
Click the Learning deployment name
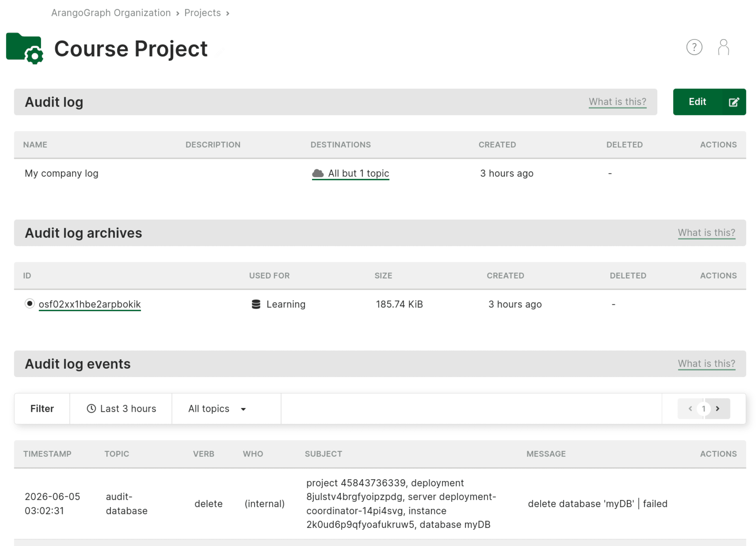(286, 304)
